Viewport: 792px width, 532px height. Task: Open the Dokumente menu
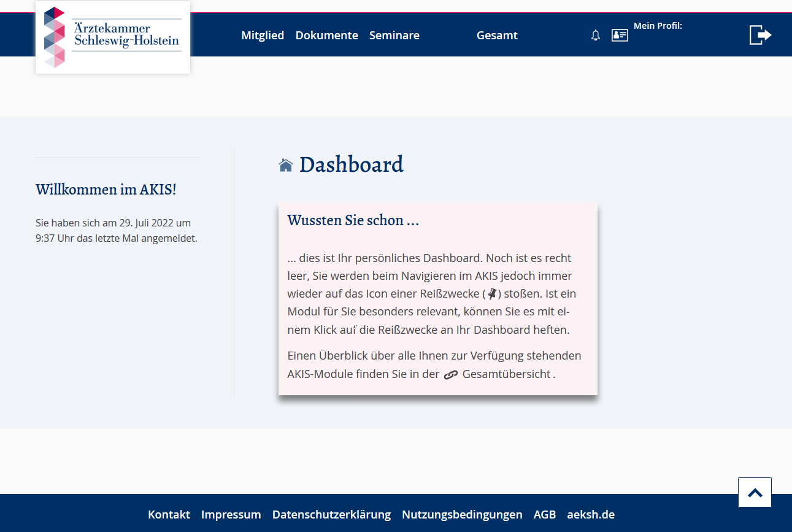[327, 35]
